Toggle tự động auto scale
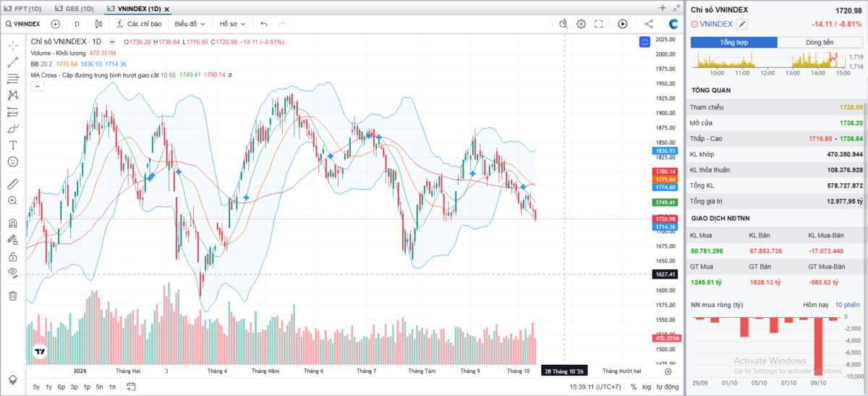Viewport: 868px width, 396px height. [x=668, y=387]
